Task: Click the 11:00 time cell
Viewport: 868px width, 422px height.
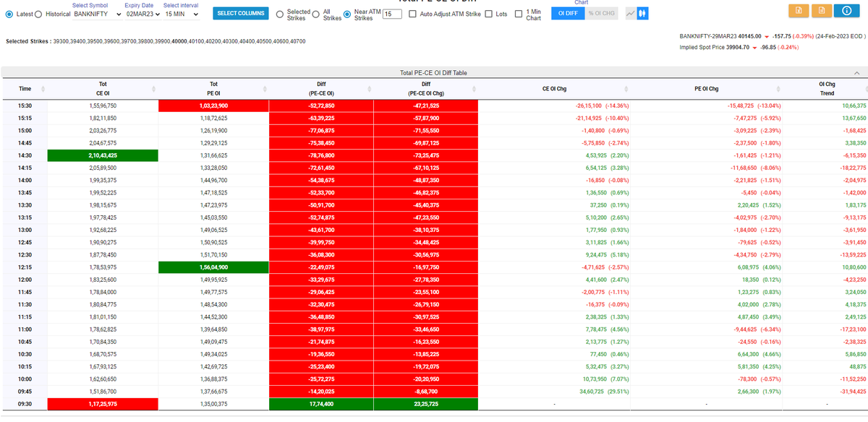Action: (x=25, y=329)
